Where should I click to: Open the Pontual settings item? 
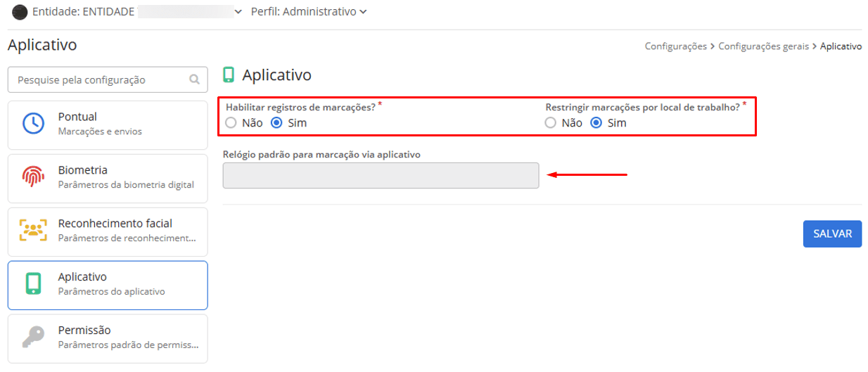coord(108,123)
